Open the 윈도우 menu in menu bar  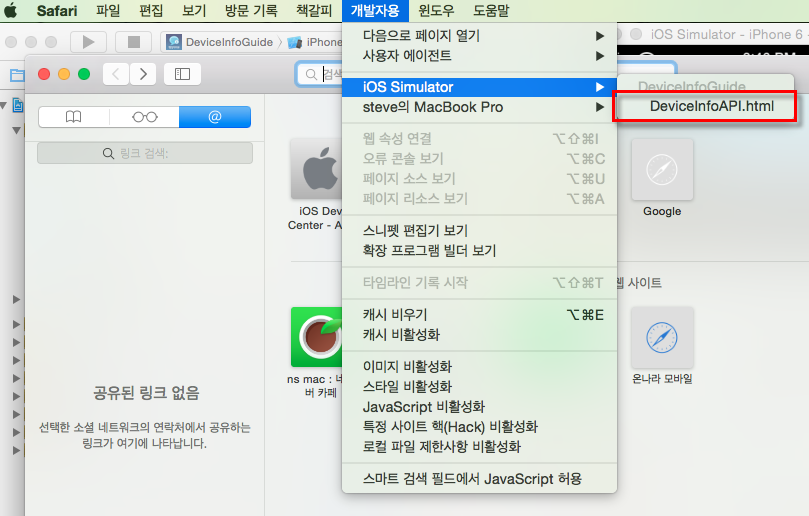coord(436,12)
